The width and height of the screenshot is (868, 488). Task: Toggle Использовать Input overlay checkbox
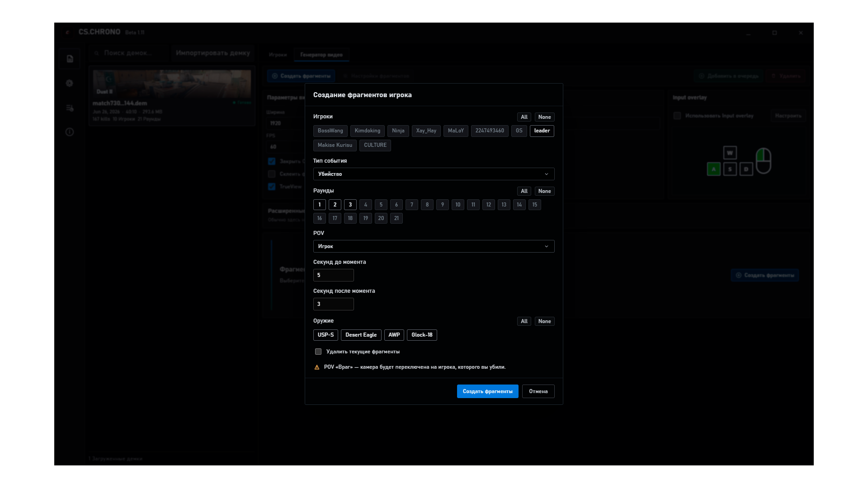(x=677, y=116)
